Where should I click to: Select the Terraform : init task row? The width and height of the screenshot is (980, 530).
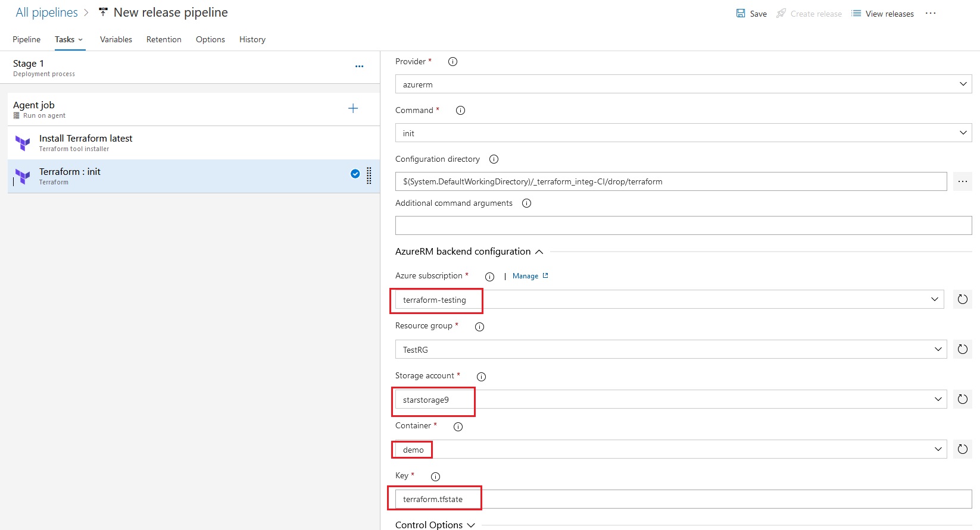[x=193, y=176]
